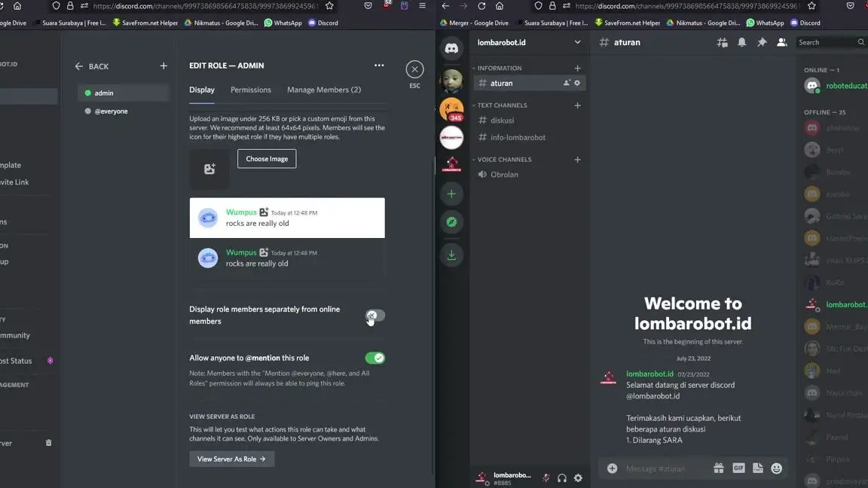Join the Obrolan voice channel

[x=530, y=174]
